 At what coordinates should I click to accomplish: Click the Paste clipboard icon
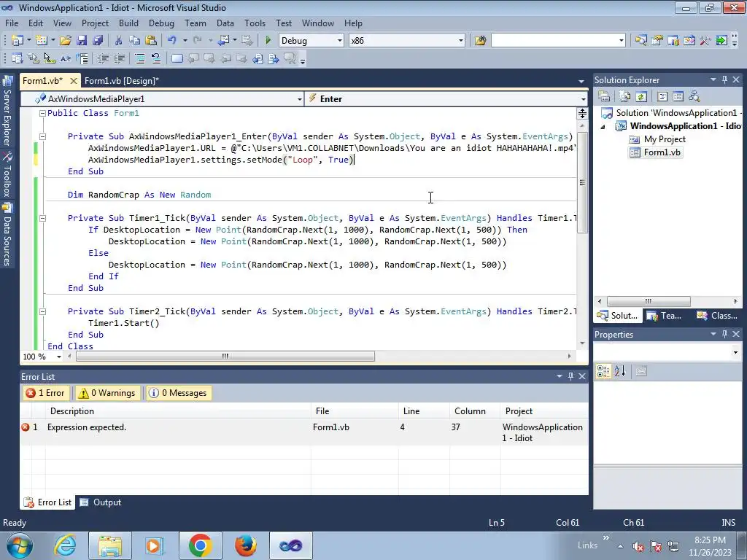click(x=151, y=41)
